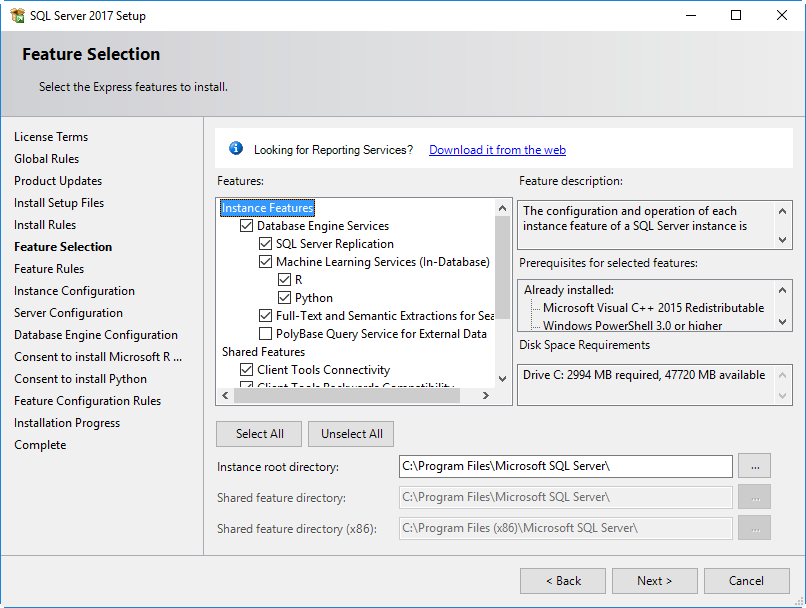
Task: Click Microsoft Visual C++ 2015 Redistributable entry
Action: (653, 307)
